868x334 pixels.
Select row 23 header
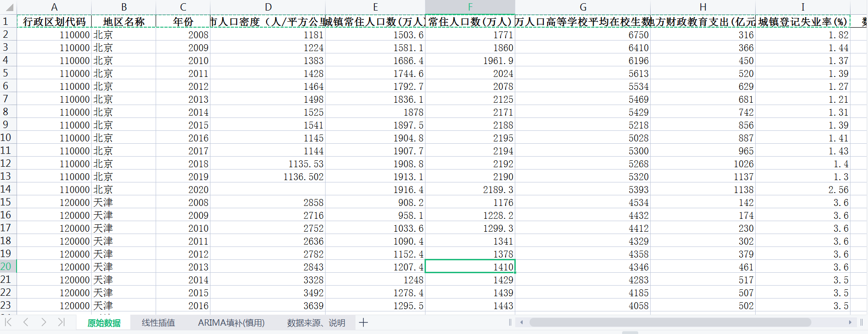[x=8, y=305]
